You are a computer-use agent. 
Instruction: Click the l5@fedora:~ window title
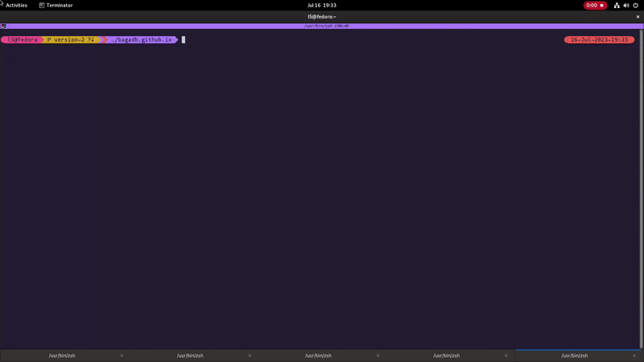point(321,17)
